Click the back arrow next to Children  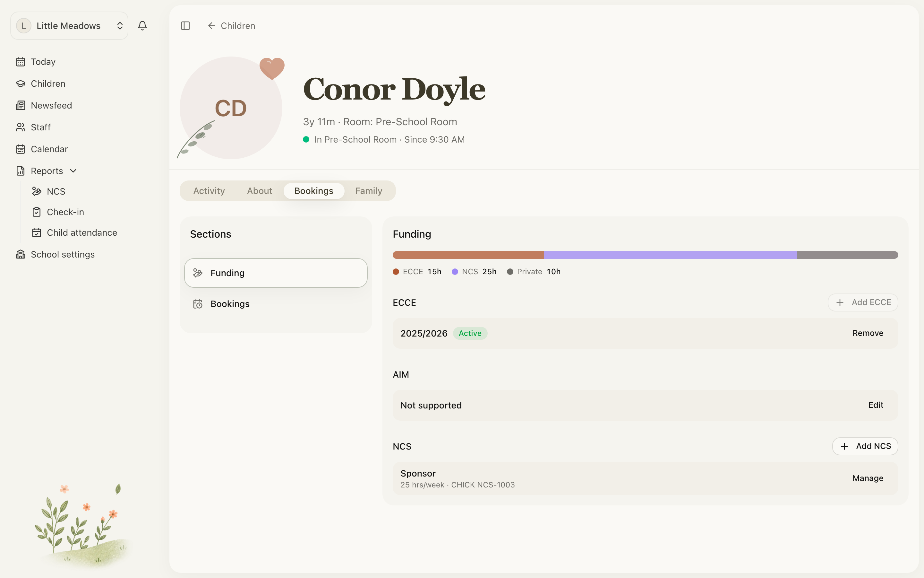[x=211, y=26]
